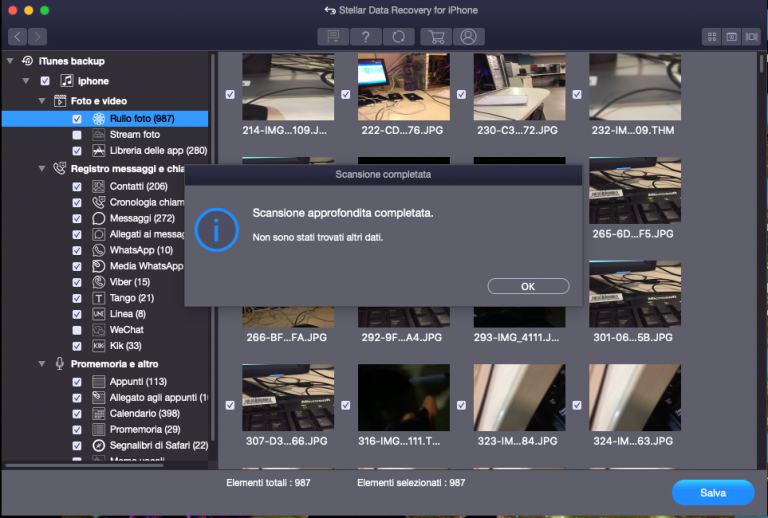Collapse Registro messaggi e chiamate section

tap(42, 168)
